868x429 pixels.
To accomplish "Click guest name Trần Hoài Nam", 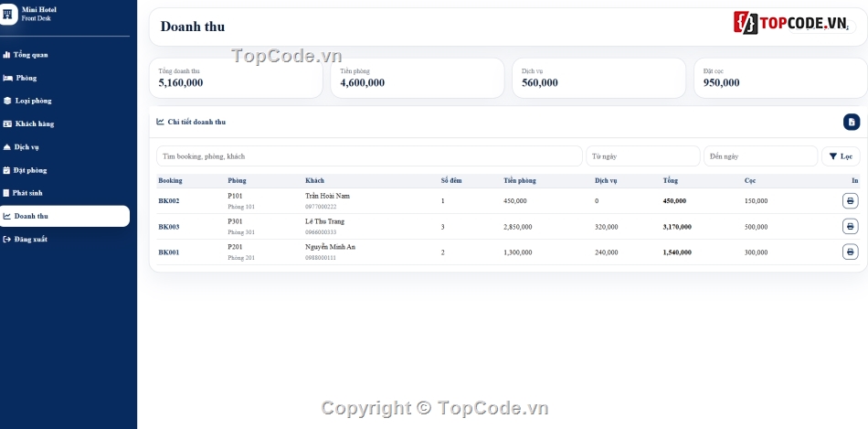I will (x=327, y=197).
